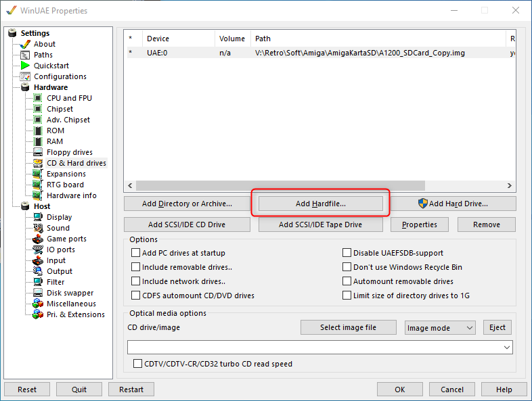
Task: Click the Expansions board icon
Action: [38, 174]
